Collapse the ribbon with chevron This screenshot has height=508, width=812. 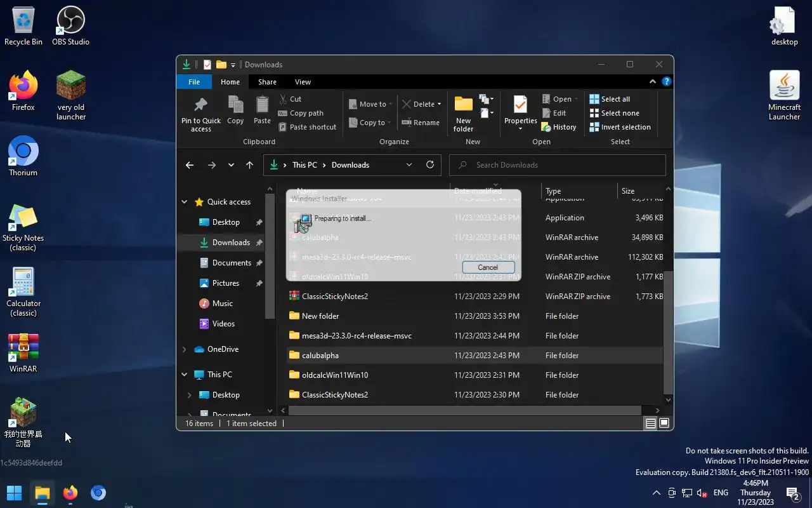coord(652,81)
